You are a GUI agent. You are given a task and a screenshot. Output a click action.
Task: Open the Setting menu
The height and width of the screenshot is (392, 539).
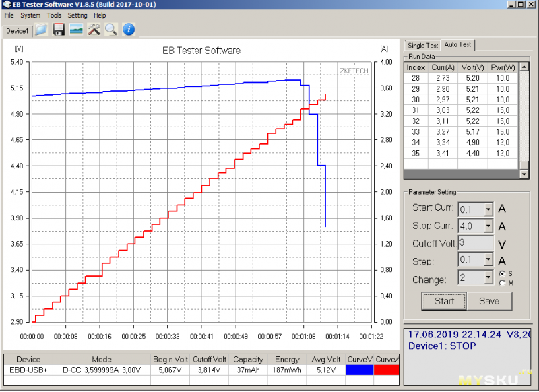pos(77,15)
